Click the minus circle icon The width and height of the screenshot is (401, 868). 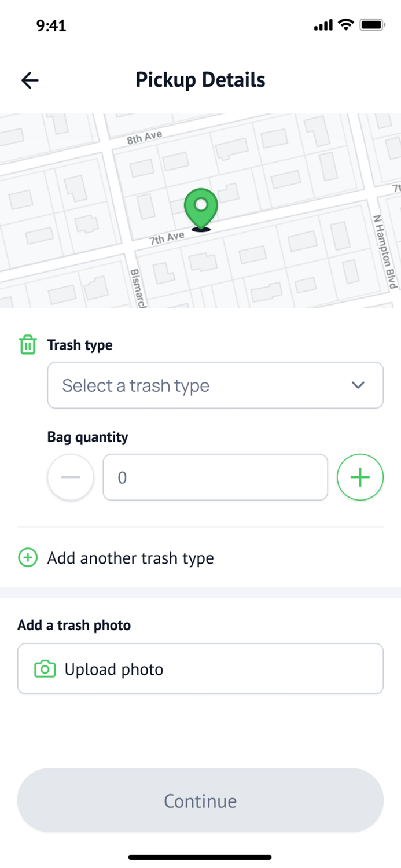point(70,477)
